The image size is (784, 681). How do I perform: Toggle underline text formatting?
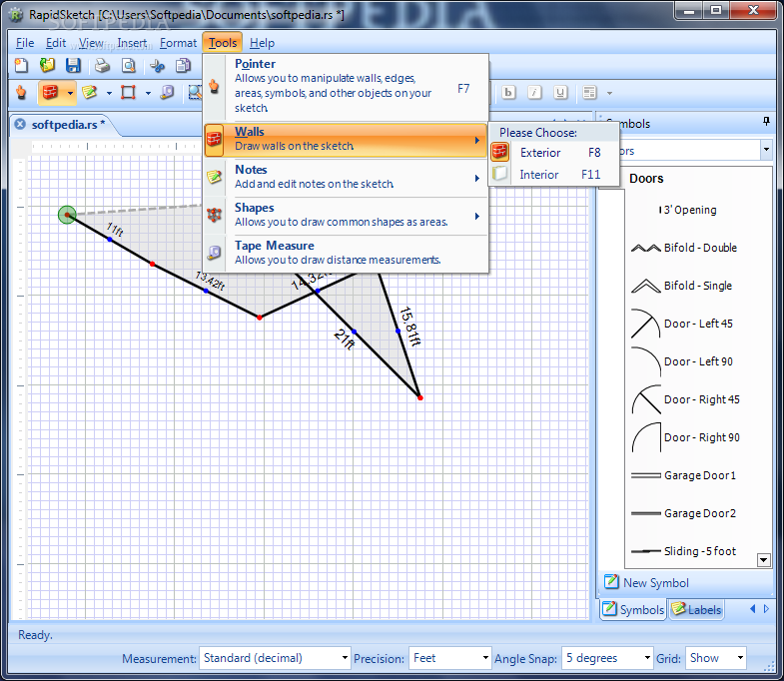(x=560, y=93)
